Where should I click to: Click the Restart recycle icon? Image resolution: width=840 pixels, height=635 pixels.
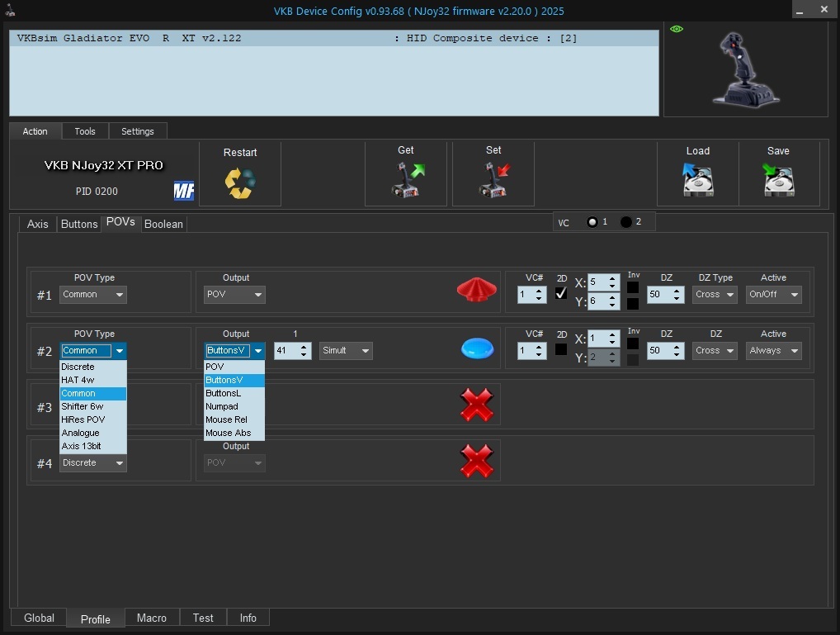pos(240,182)
